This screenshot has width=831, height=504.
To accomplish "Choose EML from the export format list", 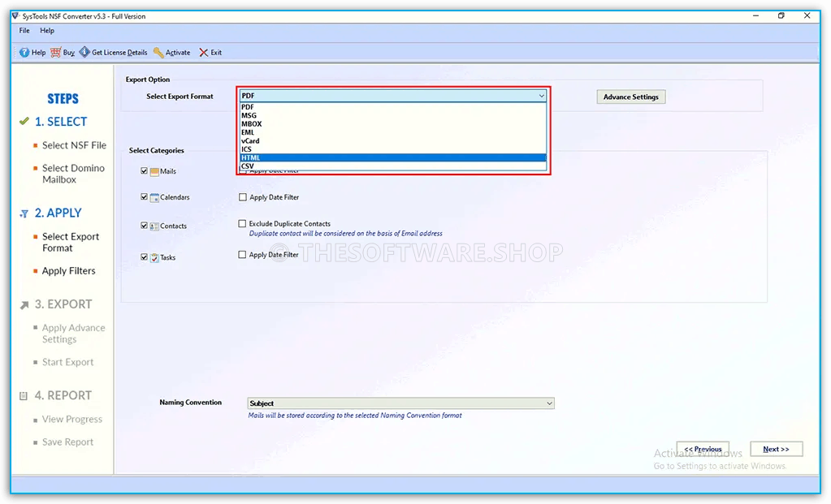I will (392, 132).
